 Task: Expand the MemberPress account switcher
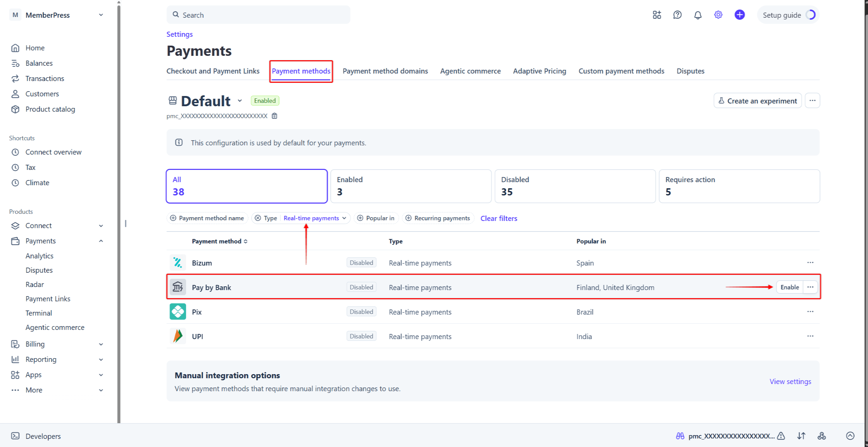click(x=101, y=15)
